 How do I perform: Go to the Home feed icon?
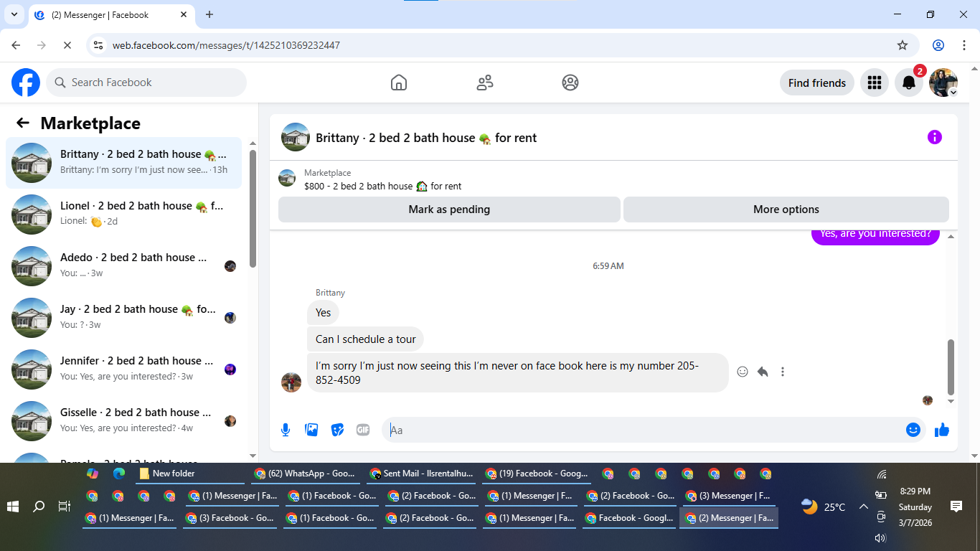pyautogui.click(x=399, y=83)
